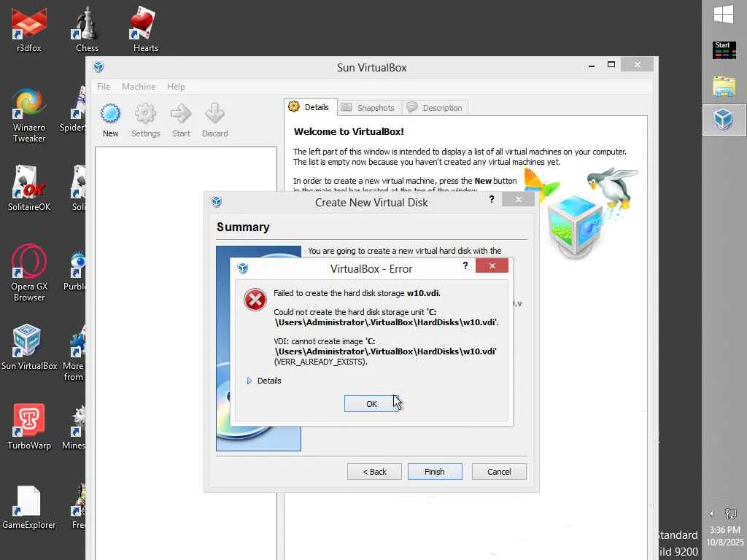Screen dimensions: 747x560
Task: Click the red error X icon
Action: point(255,300)
